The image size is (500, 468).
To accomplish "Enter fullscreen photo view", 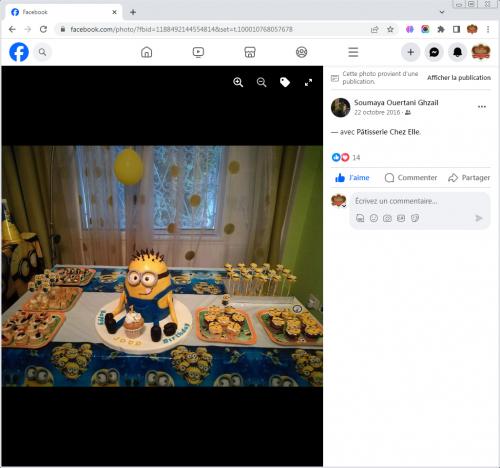I will [308, 82].
